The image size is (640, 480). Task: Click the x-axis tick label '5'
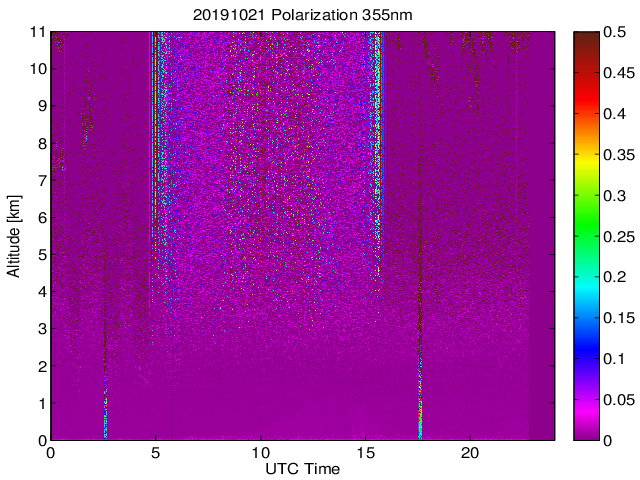click(156, 453)
